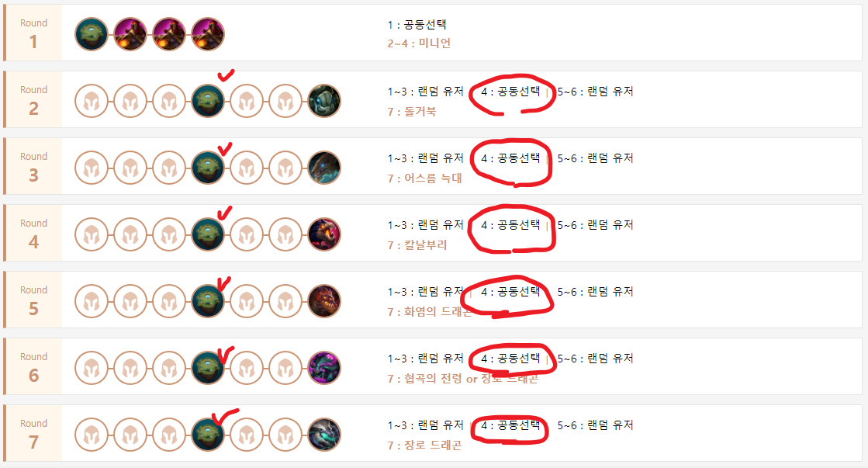Click the '7 : 어스름 늑대' label in Round 3
This screenshot has width=868, height=468.
pyautogui.click(x=424, y=179)
